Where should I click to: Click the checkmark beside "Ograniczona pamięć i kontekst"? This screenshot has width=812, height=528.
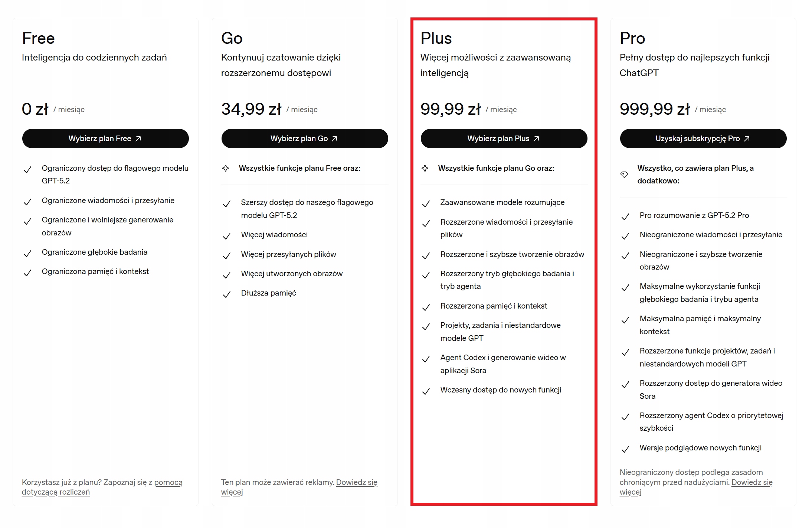pos(27,273)
